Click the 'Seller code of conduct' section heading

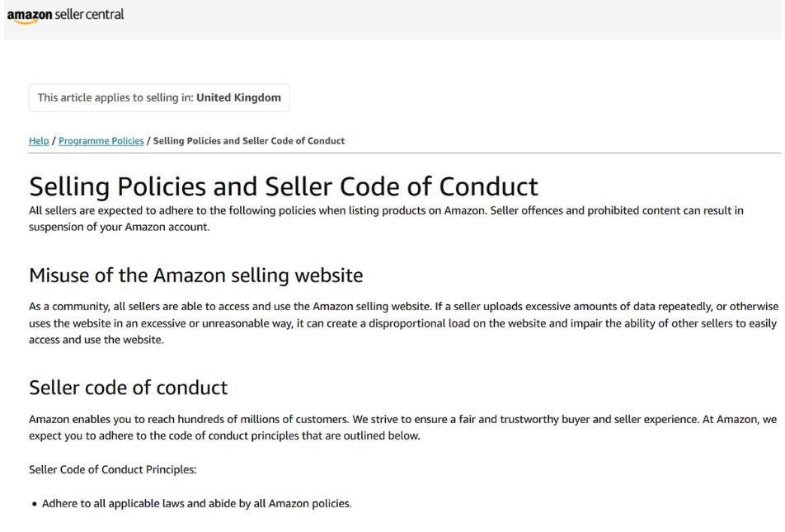click(128, 388)
